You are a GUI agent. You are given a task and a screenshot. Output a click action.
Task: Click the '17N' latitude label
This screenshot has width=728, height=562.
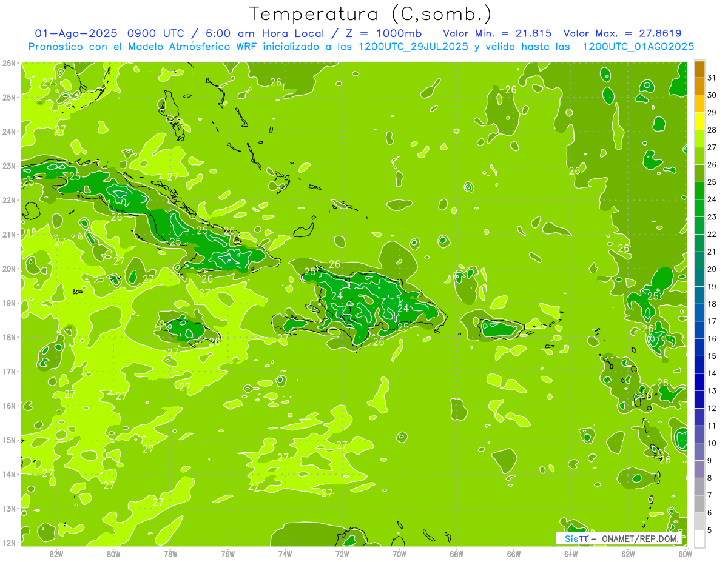coord(8,371)
